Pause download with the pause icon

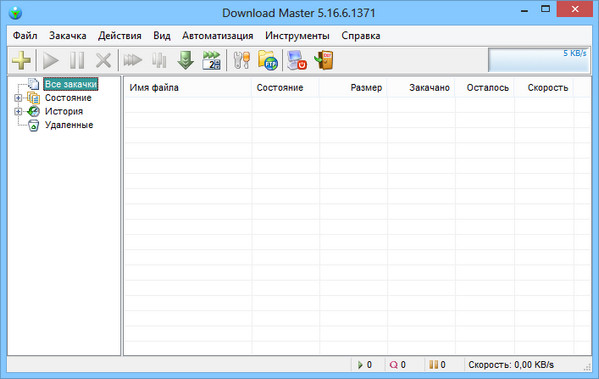pyautogui.click(x=77, y=60)
